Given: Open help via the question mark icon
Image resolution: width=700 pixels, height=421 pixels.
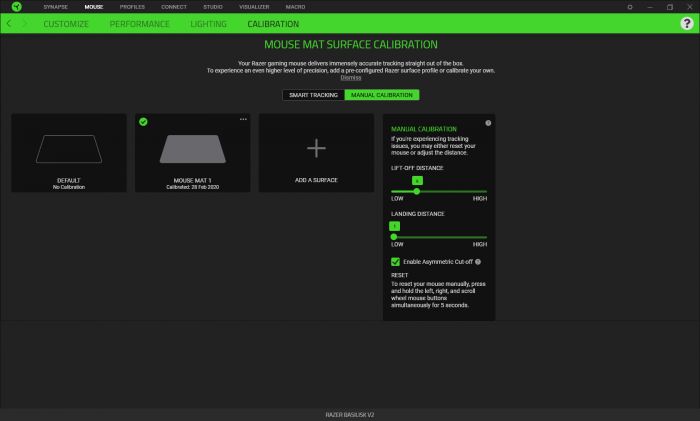Looking at the screenshot, I should (687, 23).
